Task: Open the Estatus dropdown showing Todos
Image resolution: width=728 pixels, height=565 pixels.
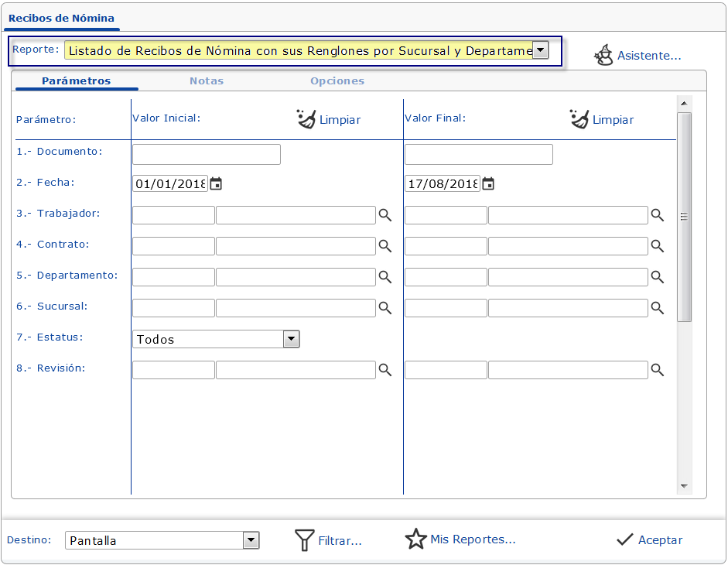Action: coord(291,339)
